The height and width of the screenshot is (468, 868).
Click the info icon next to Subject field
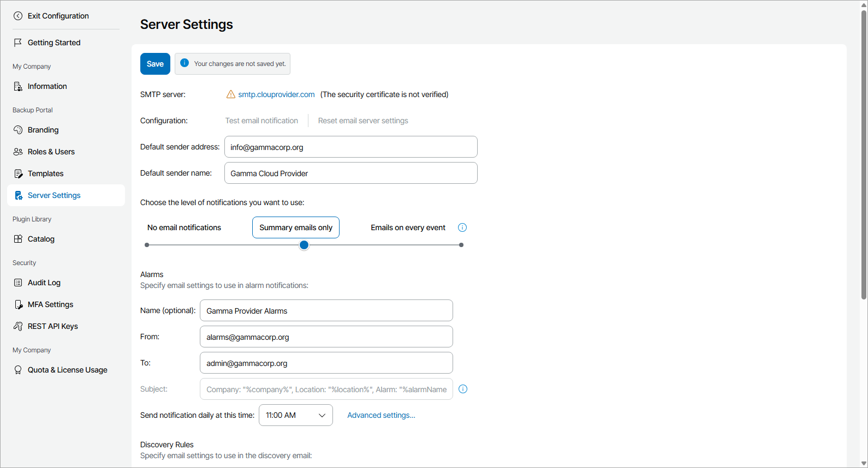tap(463, 389)
